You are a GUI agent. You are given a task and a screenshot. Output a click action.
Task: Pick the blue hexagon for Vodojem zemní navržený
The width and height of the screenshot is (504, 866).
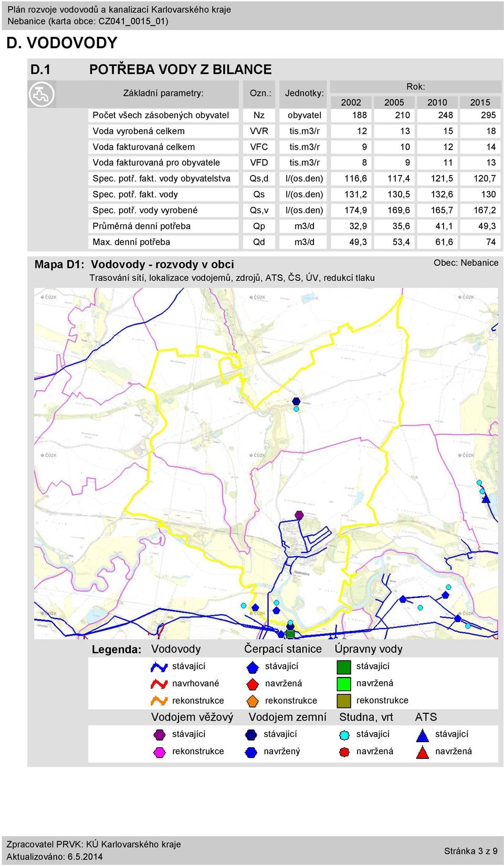[251, 752]
